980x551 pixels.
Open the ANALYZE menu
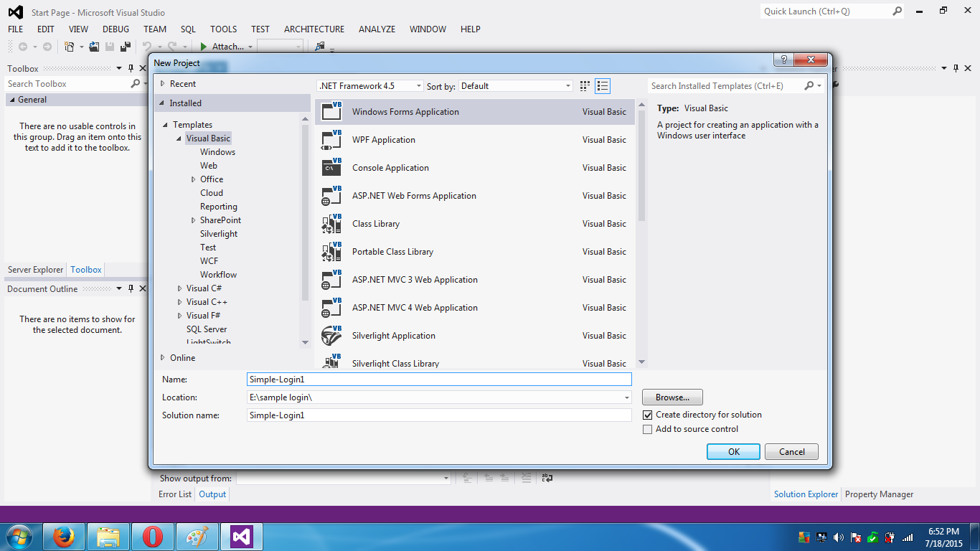(x=377, y=29)
